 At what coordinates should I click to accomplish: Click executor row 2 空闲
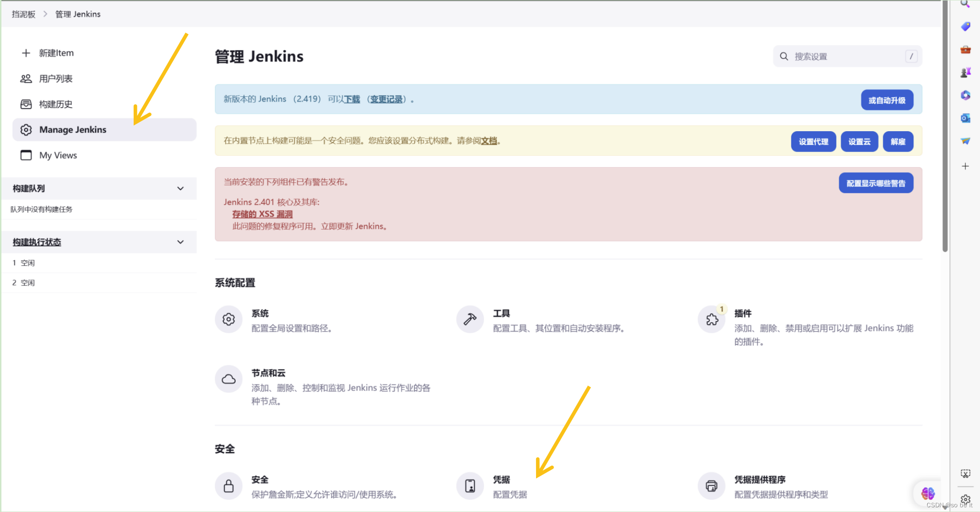click(99, 283)
